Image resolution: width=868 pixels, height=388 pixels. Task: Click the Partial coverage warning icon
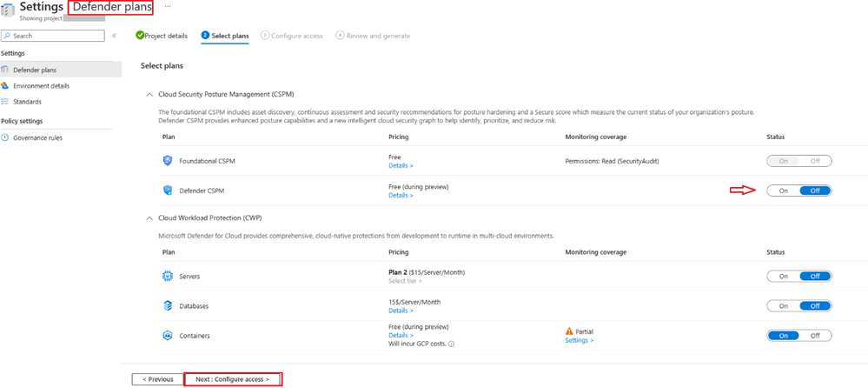click(x=570, y=332)
